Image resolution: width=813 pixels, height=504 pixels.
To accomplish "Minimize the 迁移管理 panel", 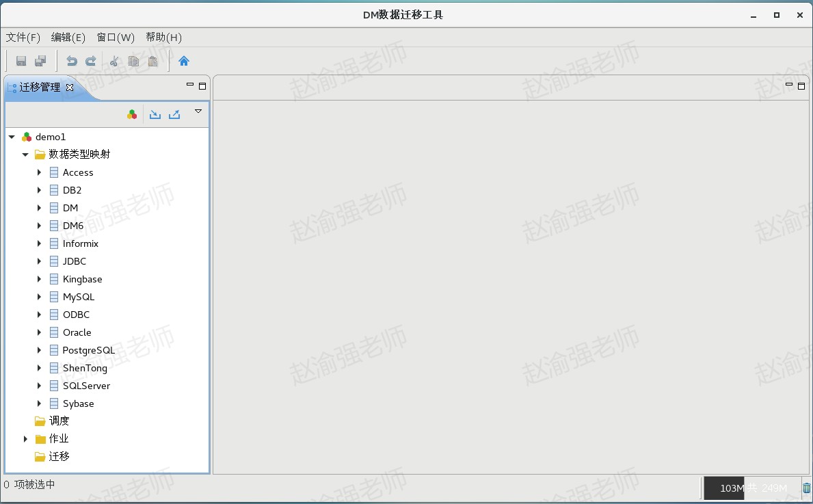I will coord(190,85).
